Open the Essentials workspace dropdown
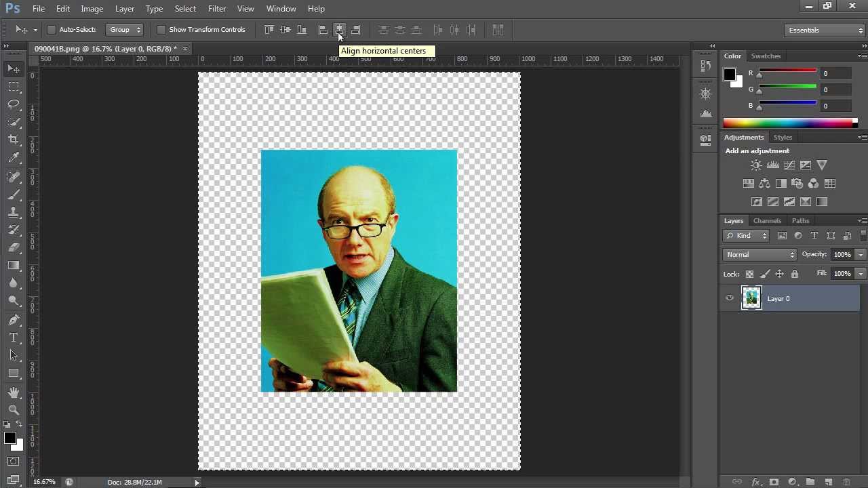 [x=825, y=30]
